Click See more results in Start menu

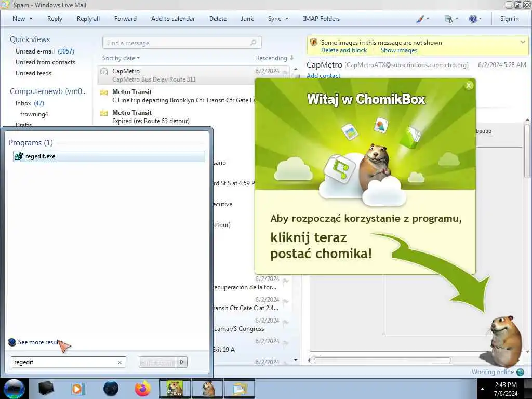click(x=40, y=342)
